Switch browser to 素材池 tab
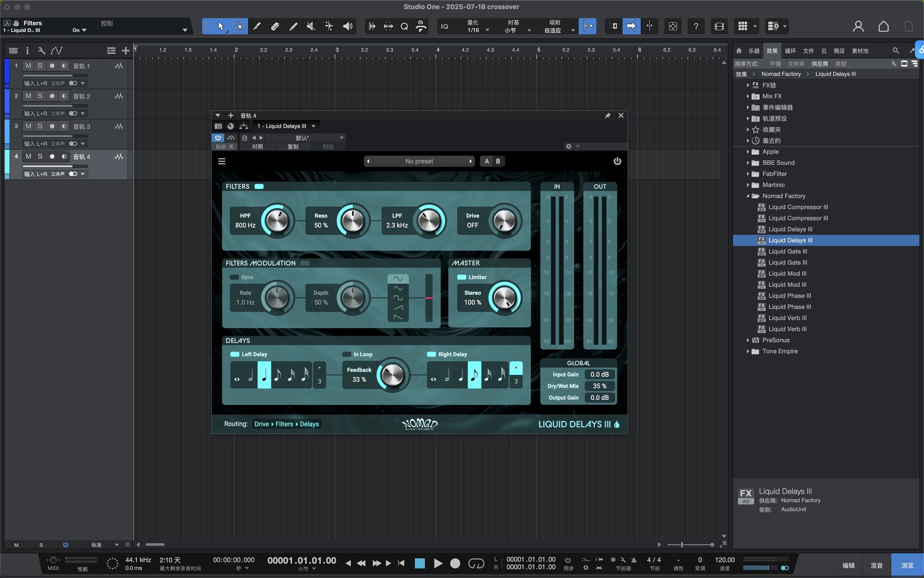The image size is (924, 578). pos(860,51)
